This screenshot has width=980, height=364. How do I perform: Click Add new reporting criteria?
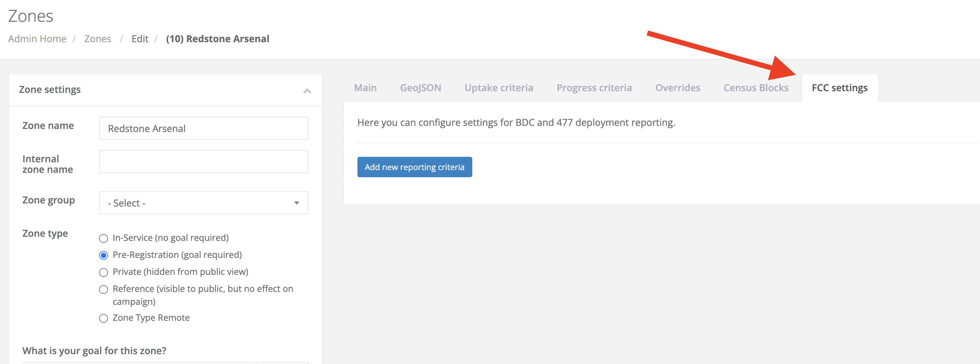[x=414, y=167]
